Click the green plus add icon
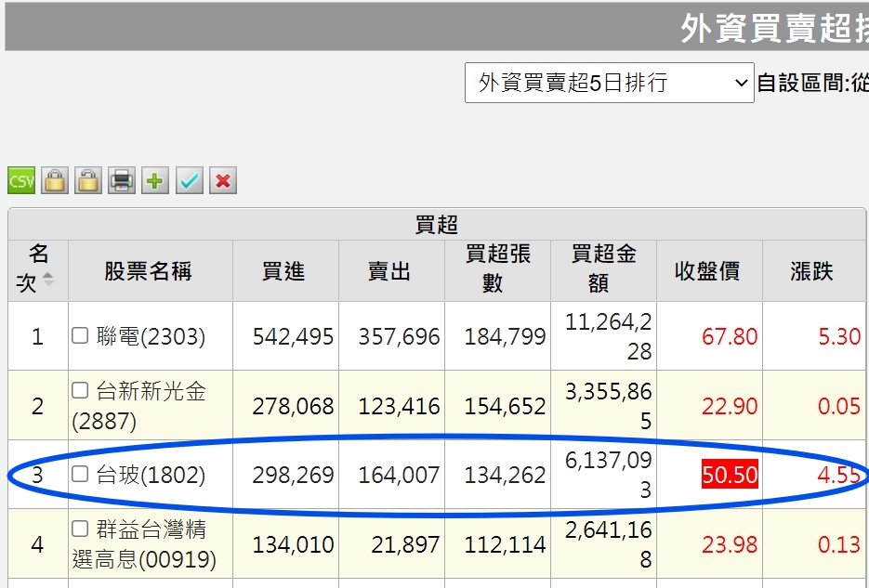 pyautogui.click(x=155, y=180)
